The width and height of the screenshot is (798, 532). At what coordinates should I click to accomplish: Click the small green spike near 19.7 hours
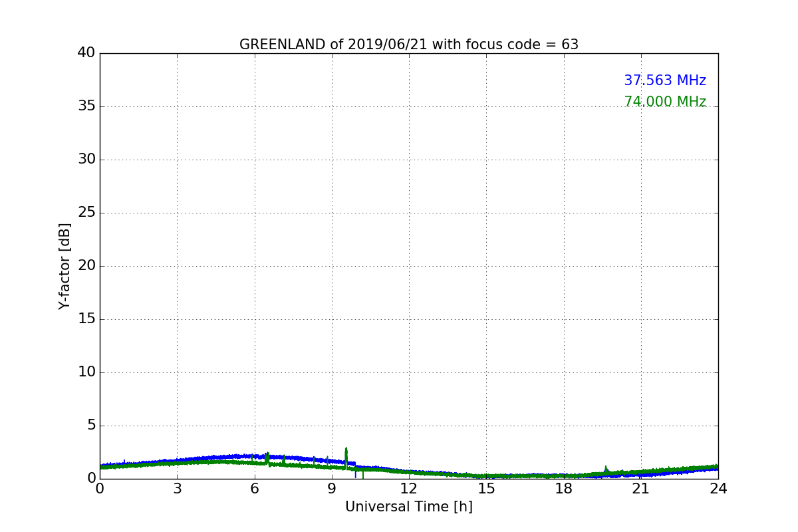(x=606, y=470)
